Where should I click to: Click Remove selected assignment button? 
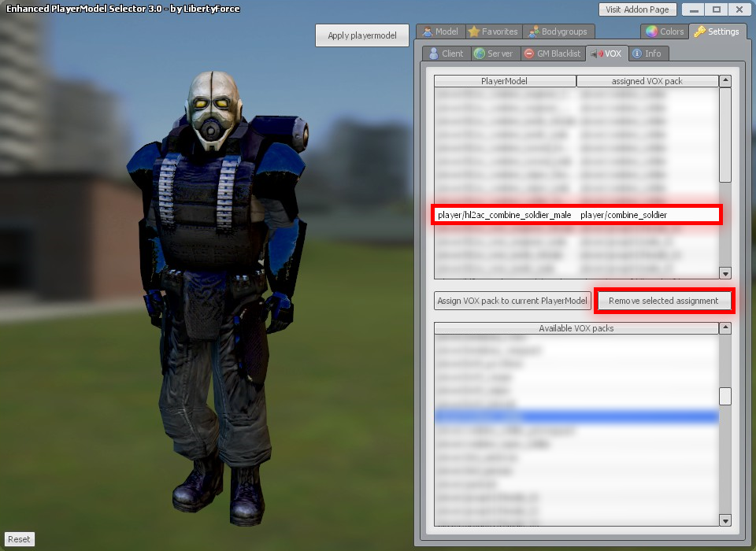(663, 301)
